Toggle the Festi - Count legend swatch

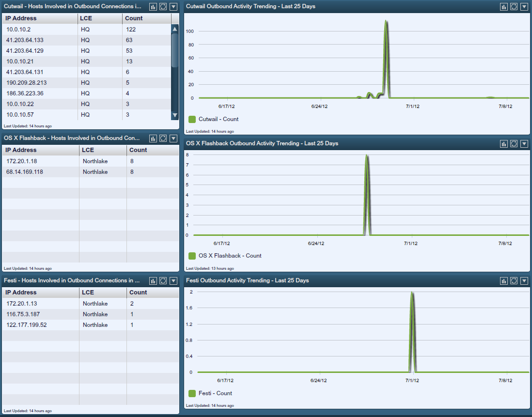(192, 393)
